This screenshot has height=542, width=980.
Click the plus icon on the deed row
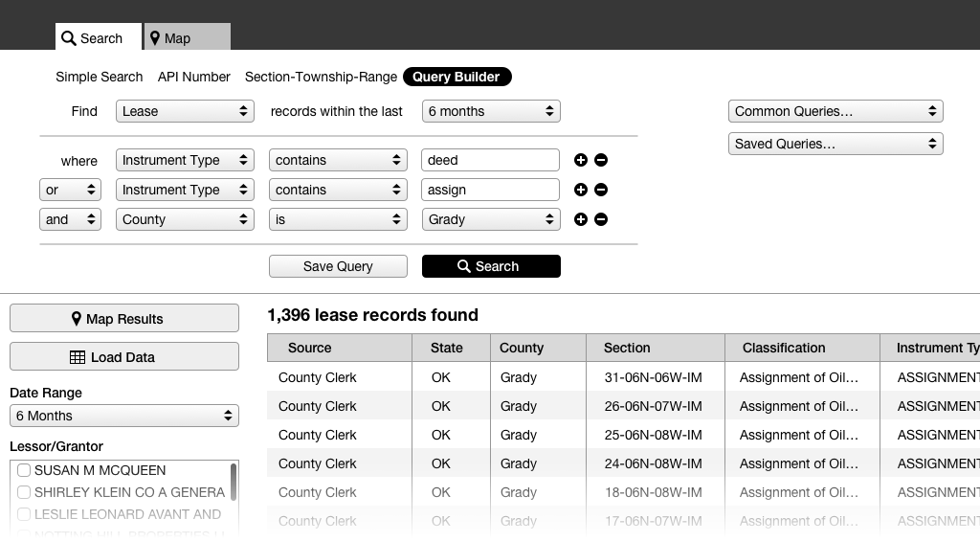point(580,160)
